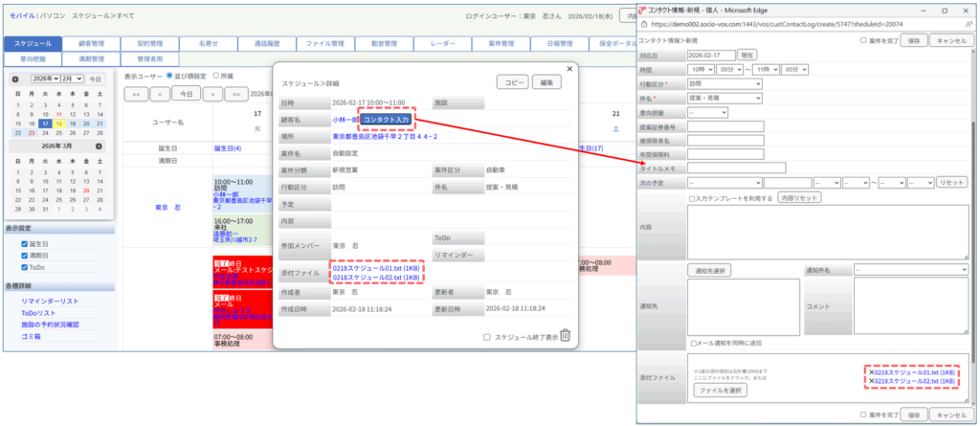Open the 2026年 year dropdown

tap(42, 78)
